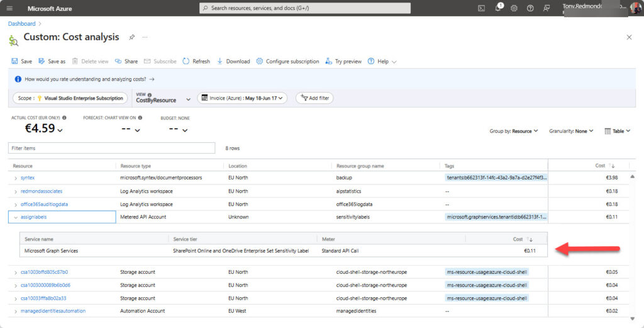Sort by the main Cost column header
This screenshot has width=644, height=328.
(604, 166)
